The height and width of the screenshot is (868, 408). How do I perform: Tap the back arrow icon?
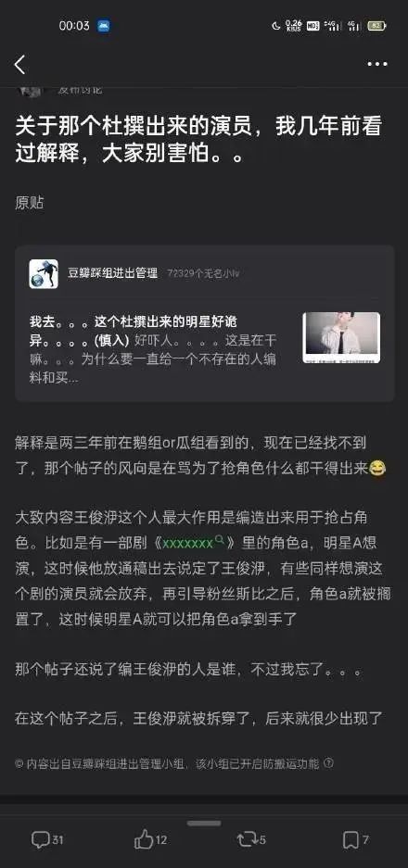pyautogui.click(x=20, y=65)
